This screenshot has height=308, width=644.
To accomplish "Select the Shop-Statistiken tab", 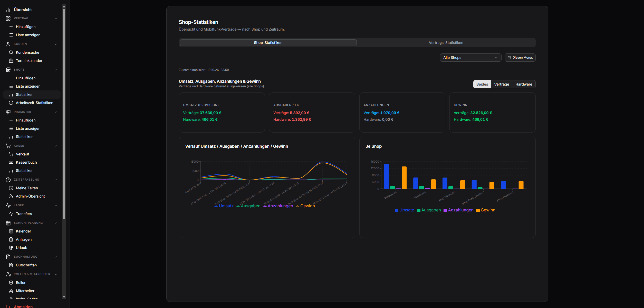I will coord(268,43).
